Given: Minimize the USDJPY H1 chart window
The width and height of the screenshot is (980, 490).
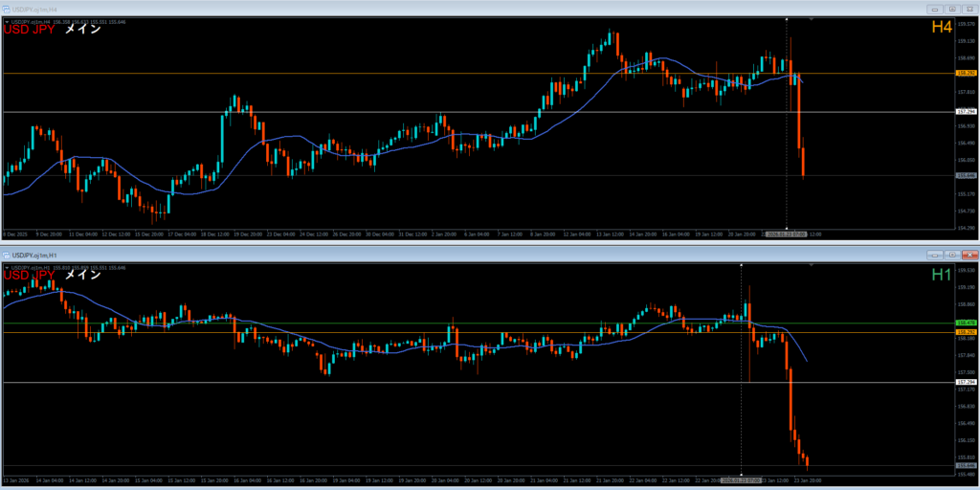Looking at the screenshot, I should [x=935, y=256].
